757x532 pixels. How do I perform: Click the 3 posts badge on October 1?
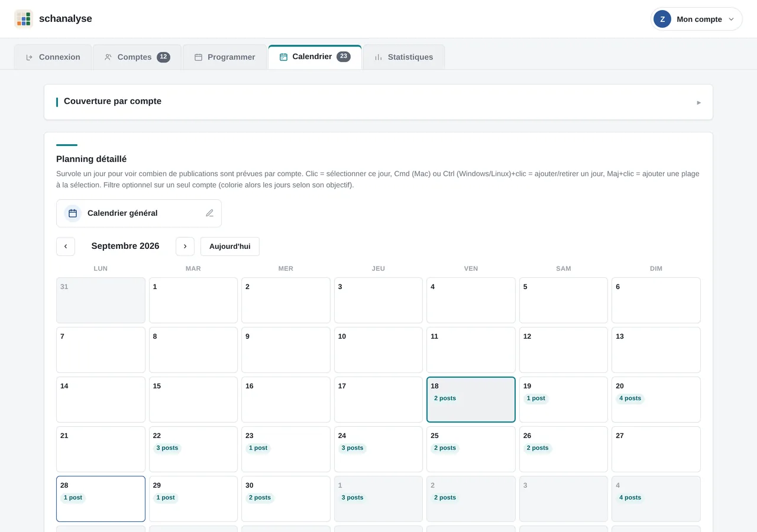pyautogui.click(x=352, y=498)
